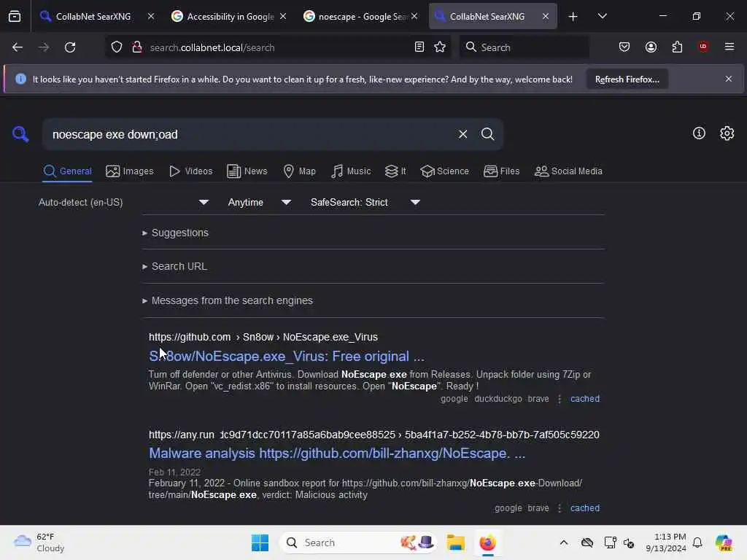The width and height of the screenshot is (747, 560).
Task: Close the Accessibility in Google tab
Action: (x=283, y=16)
